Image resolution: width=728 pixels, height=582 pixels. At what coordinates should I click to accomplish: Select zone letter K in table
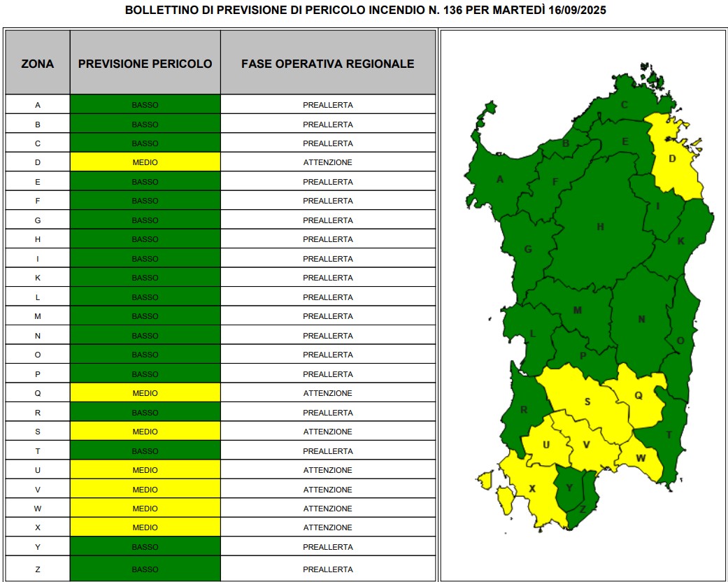tap(38, 278)
